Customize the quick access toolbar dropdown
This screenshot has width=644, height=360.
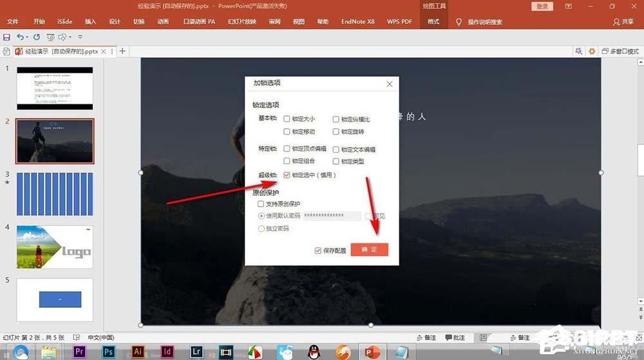(80, 37)
